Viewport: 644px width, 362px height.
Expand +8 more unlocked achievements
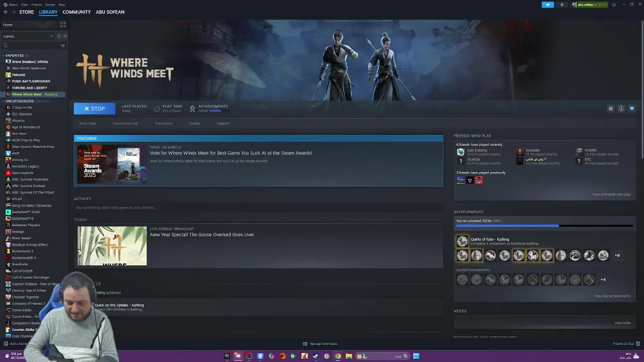[617, 255]
